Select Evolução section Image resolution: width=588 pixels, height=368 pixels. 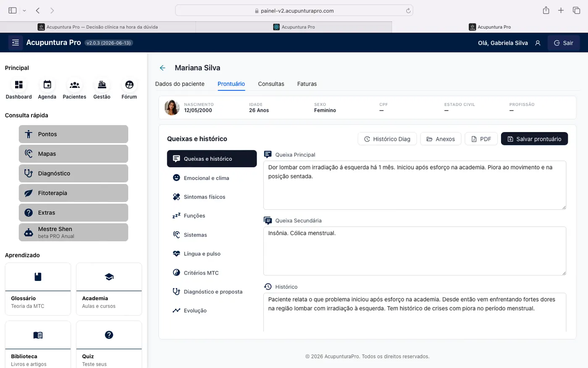(x=212, y=310)
